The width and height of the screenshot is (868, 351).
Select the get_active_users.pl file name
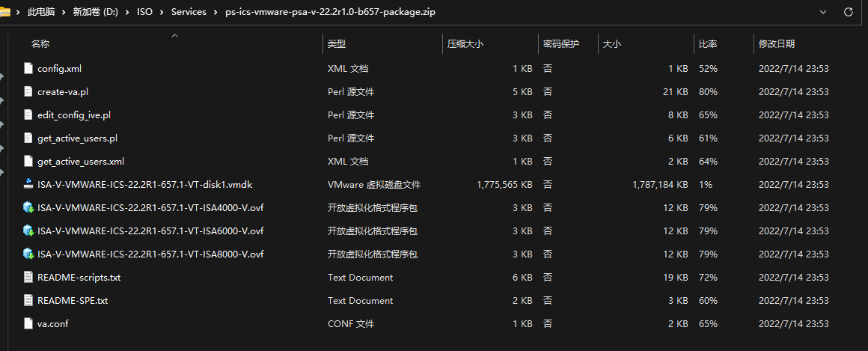(77, 138)
